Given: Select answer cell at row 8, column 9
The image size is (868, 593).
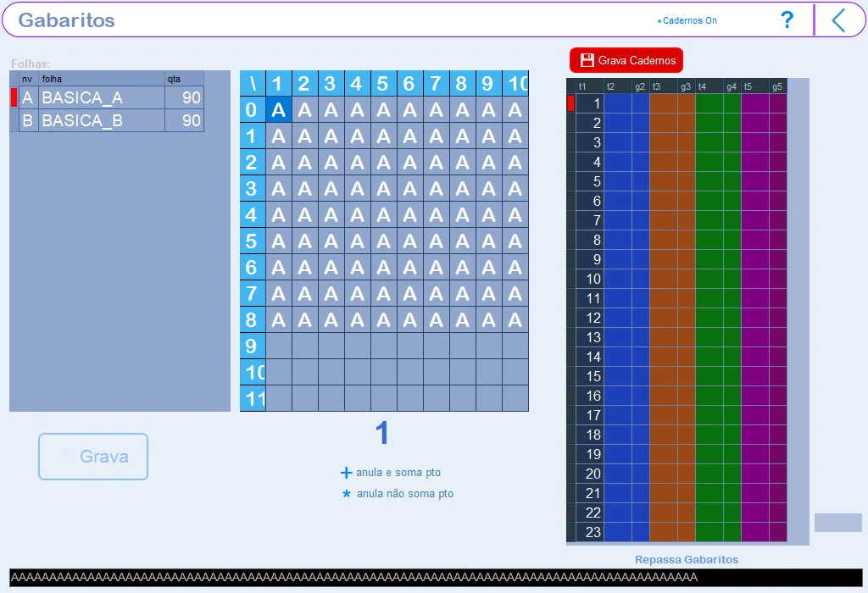Looking at the screenshot, I should [x=488, y=319].
